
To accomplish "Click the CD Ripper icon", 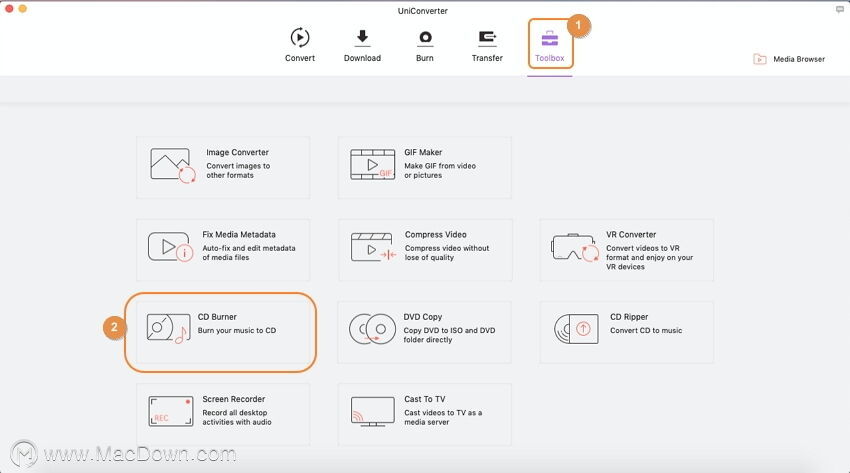I will click(576, 329).
